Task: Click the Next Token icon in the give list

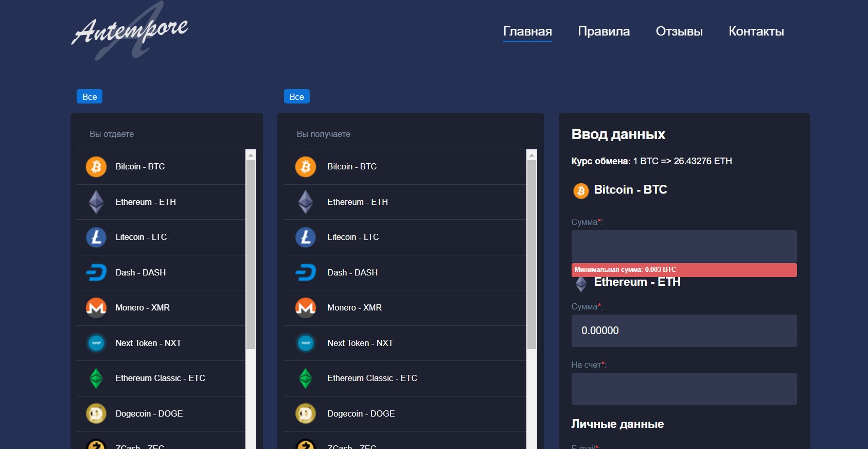Action: [x=96, y=343]
